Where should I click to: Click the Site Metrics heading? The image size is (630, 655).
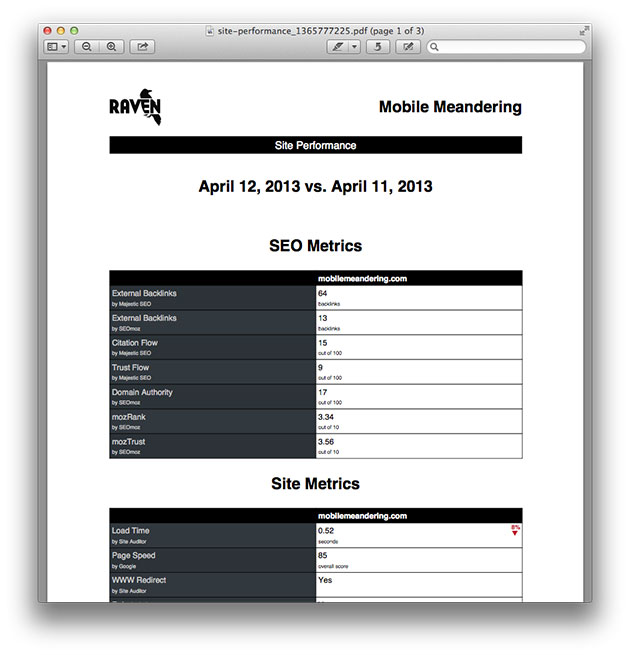315,483
